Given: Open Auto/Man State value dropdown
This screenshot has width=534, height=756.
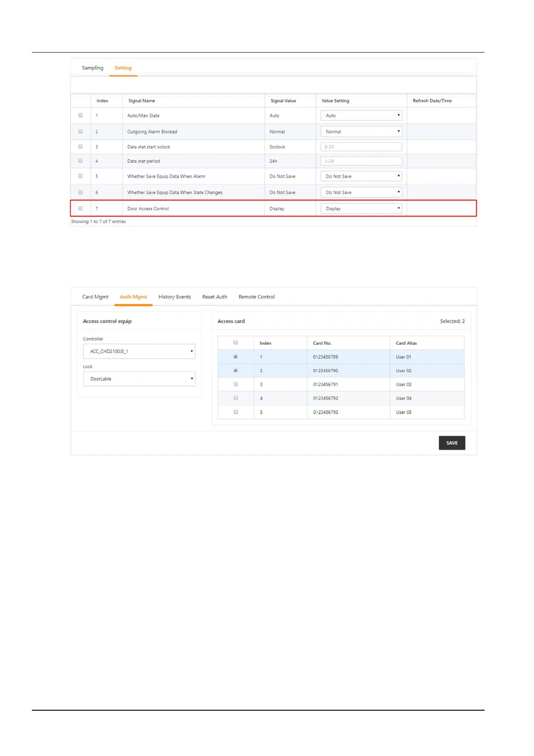Looking at the screenshot, I should coord(361,115).
